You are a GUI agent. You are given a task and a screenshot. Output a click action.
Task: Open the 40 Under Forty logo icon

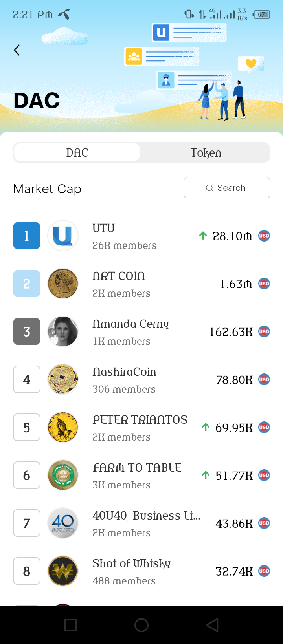63,523
